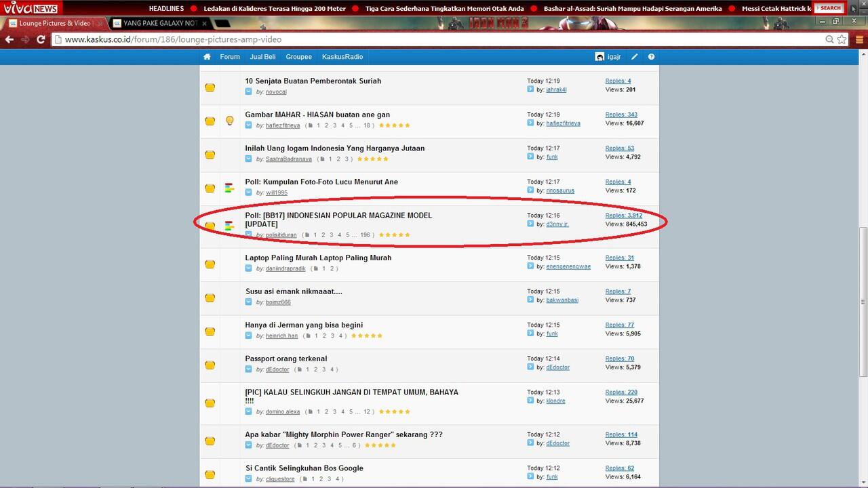Screen dimensions: 868x488
Task: Switch to the YANG PAKE GALAXY NOT tab
Action: tap(159, 23)
